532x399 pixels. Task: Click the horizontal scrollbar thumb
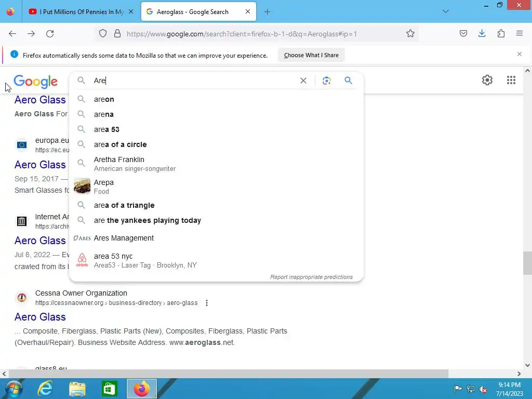pyautogui.click(x=229, y=374)
